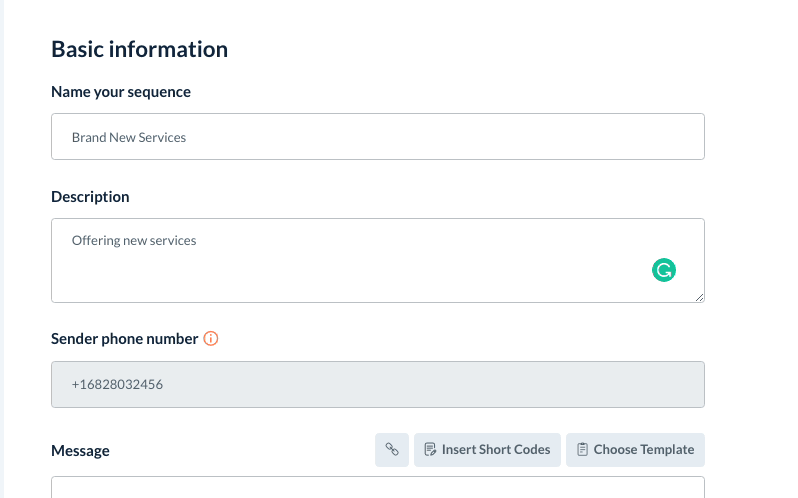Click the Description textarea resize handle
The image size is (798, 498).
[699, 297]
